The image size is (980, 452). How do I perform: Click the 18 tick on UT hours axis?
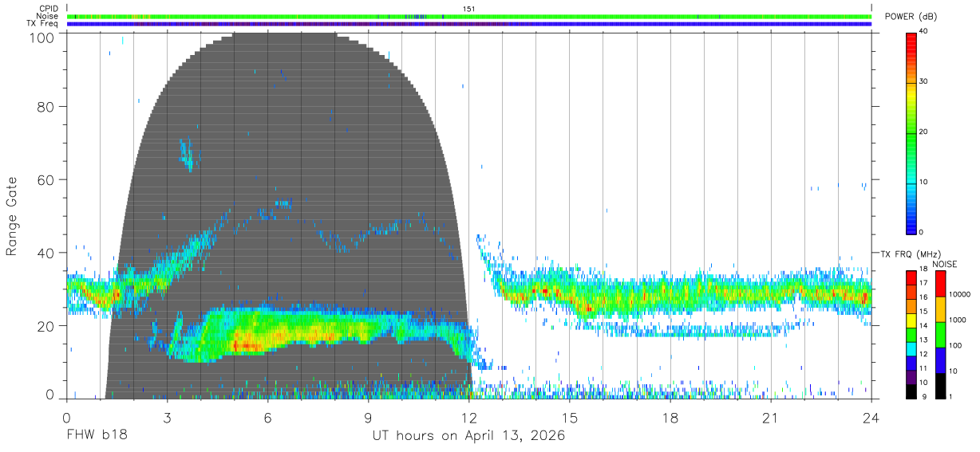(x=670, y=418)
